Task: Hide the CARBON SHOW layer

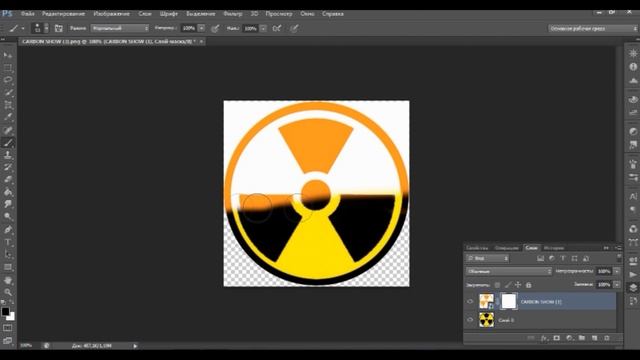Action: [x=470, y=302]
